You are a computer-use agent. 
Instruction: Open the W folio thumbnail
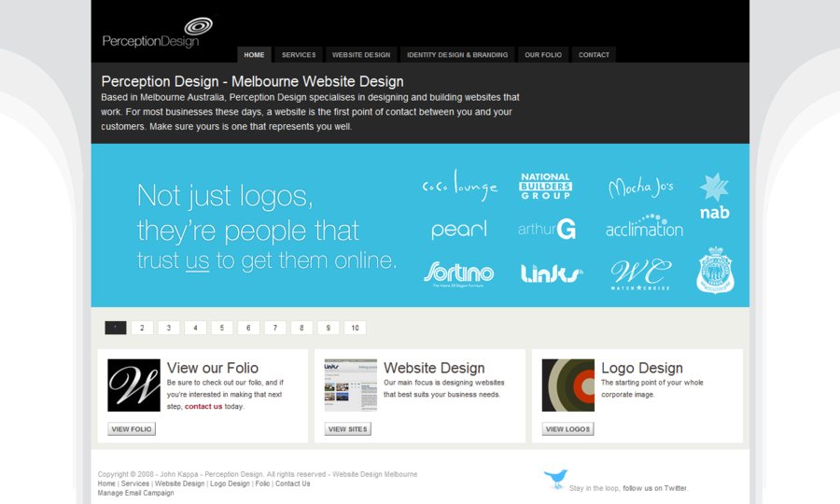click(133, 385)
